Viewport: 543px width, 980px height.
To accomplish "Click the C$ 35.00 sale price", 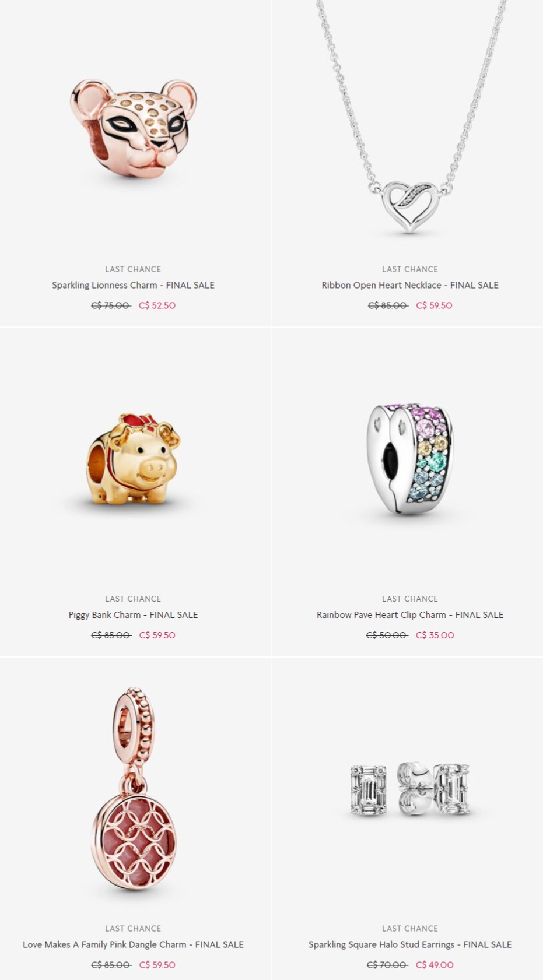I will tap(435, 635).
